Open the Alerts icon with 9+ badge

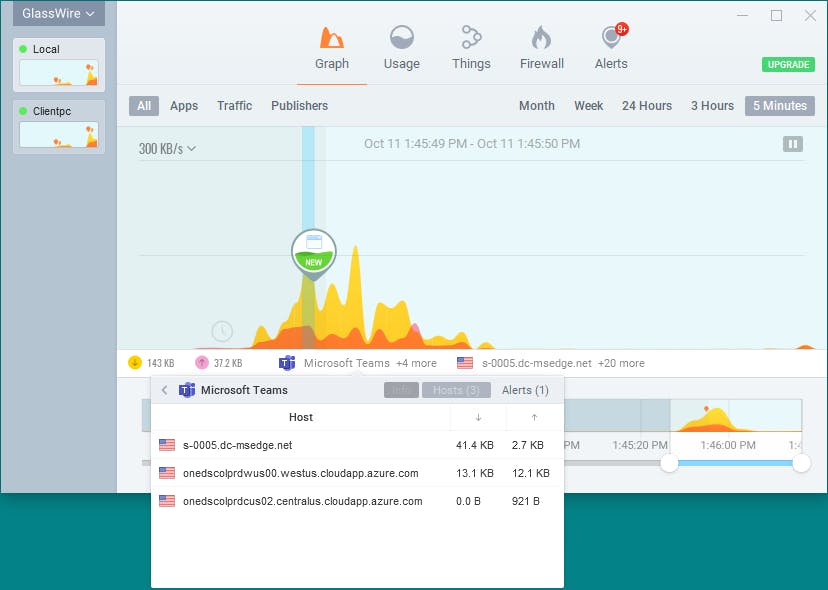tap(613, 36)
